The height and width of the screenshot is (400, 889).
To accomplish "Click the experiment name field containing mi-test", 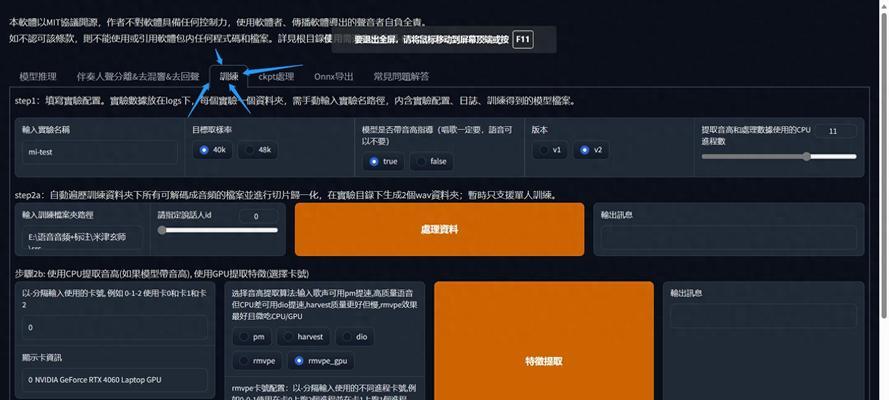I will [100, 152].
